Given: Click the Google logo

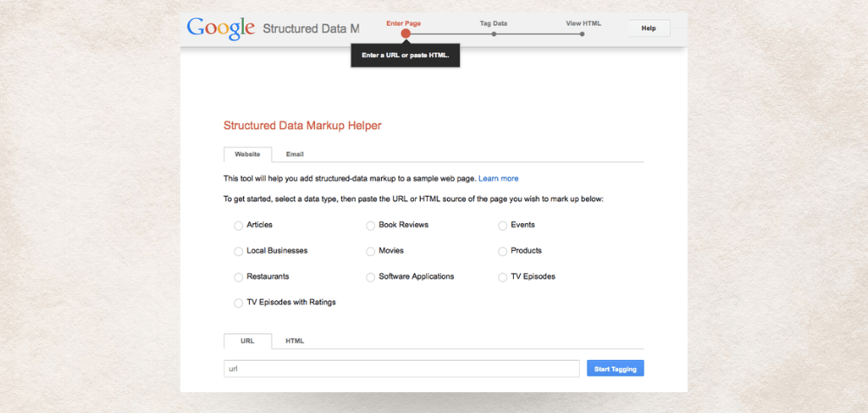Looking at the screenshot, I should click(220, 29).
